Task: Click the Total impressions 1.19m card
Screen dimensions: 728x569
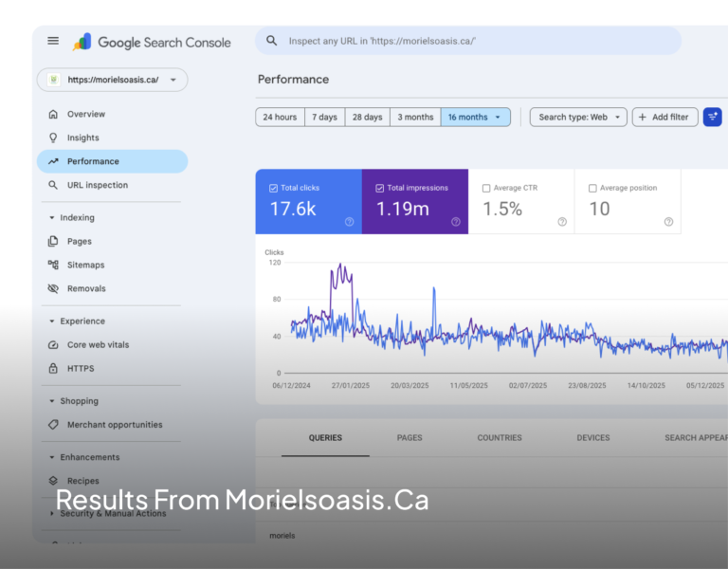Action: click(x=415, y=202)
